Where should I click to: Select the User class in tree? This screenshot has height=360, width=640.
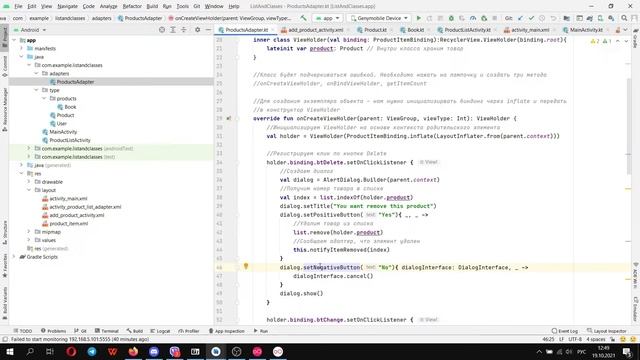[x=62, y=123]
